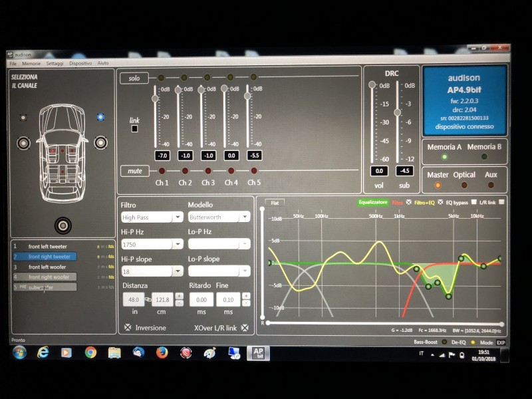This screenshot has height=399, width=532.
Task: Select Memoria A preset
Action: (444, 157)
